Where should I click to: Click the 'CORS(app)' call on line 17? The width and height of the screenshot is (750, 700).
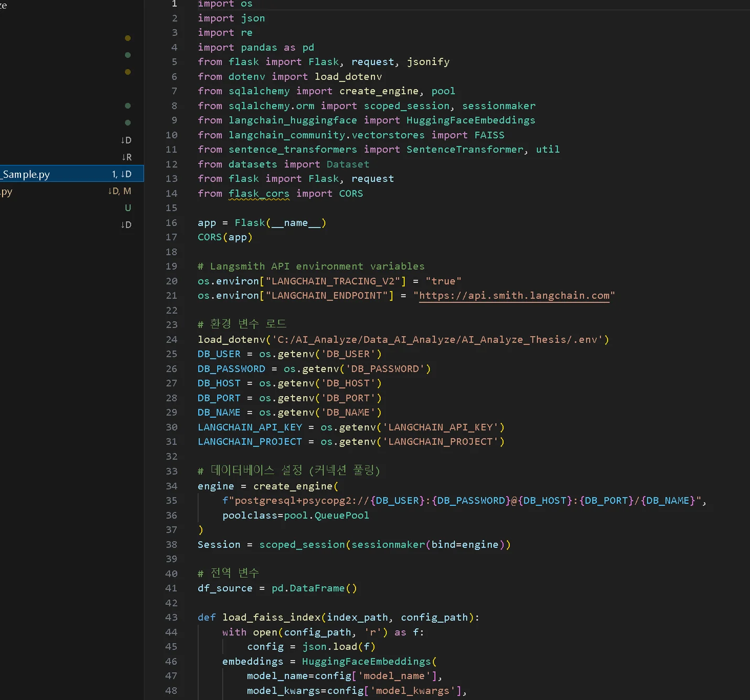tap(225, 237)
